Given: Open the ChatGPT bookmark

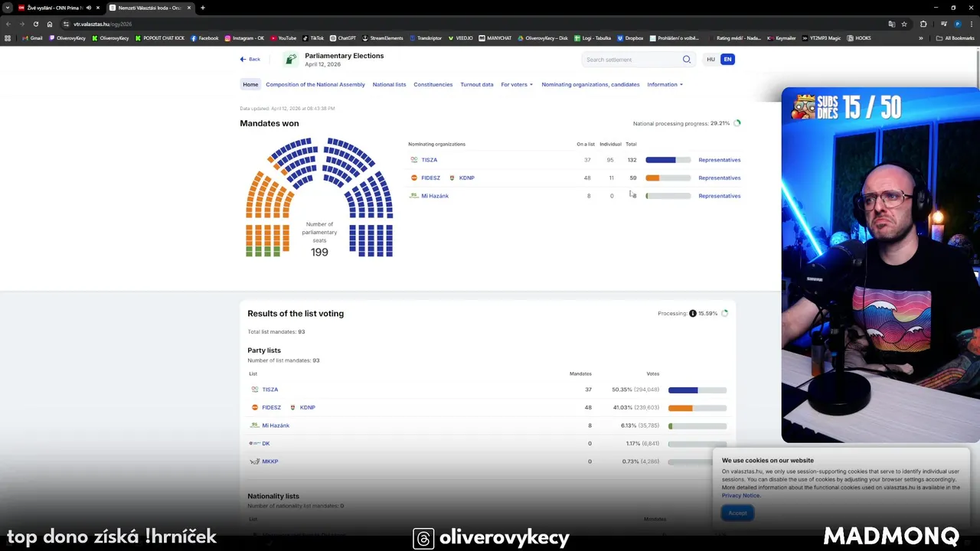Looking at the screenshot, I should (x=343, y=38).
